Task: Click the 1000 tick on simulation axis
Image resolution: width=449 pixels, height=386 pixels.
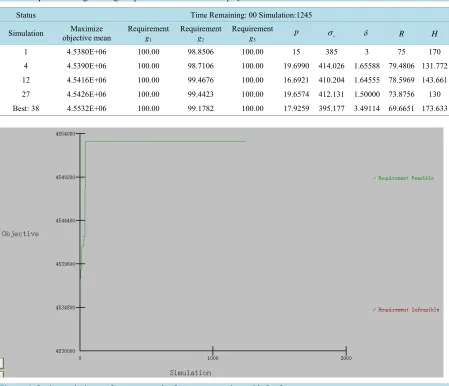Action: (213, 358)
